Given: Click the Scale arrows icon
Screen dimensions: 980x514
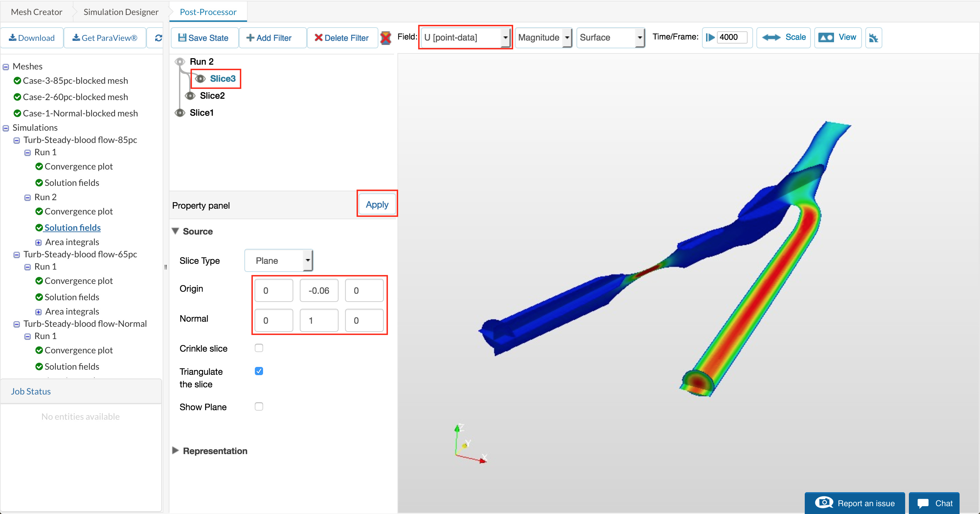Looking at the screenshot, I should tap(771, 37).
